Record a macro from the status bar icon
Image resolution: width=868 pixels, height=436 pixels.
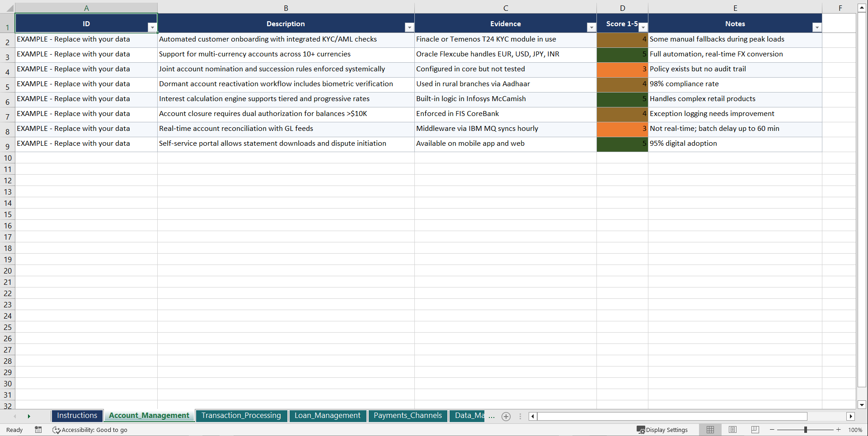pos(38,430)
